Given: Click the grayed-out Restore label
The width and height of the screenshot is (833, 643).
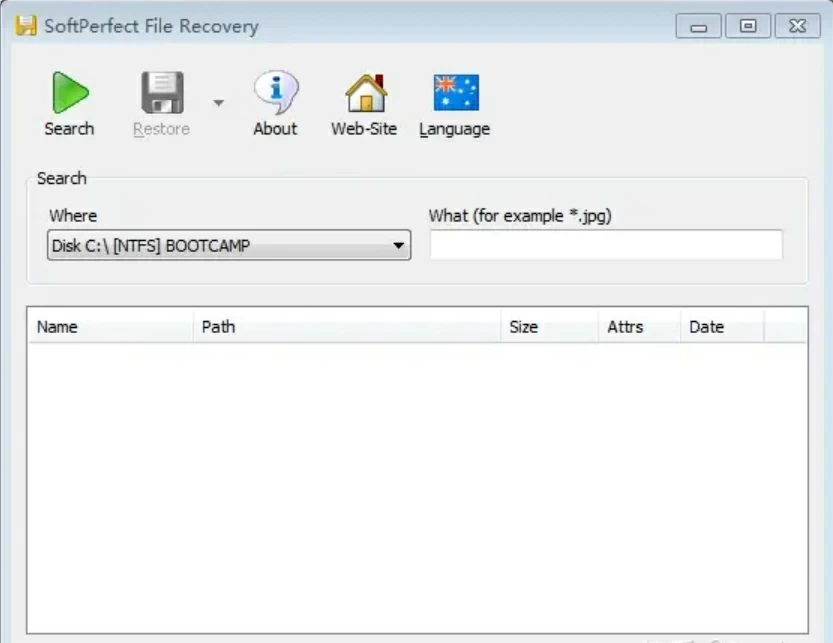Looking at the screenshot, I should click(160, 129).
